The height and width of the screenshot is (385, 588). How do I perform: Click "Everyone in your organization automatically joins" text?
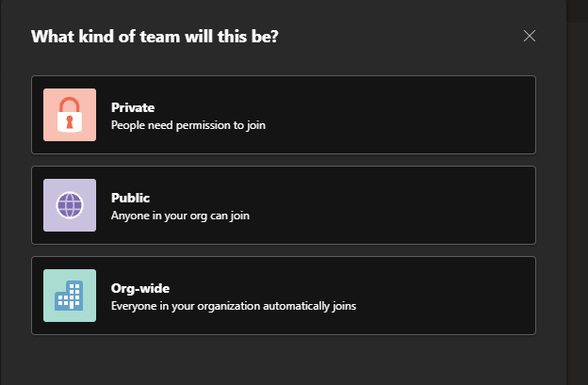pos(233,306)
